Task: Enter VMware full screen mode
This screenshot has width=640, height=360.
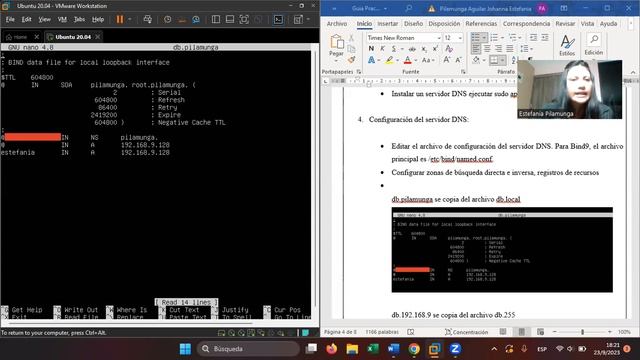Action: click(244, 19)
